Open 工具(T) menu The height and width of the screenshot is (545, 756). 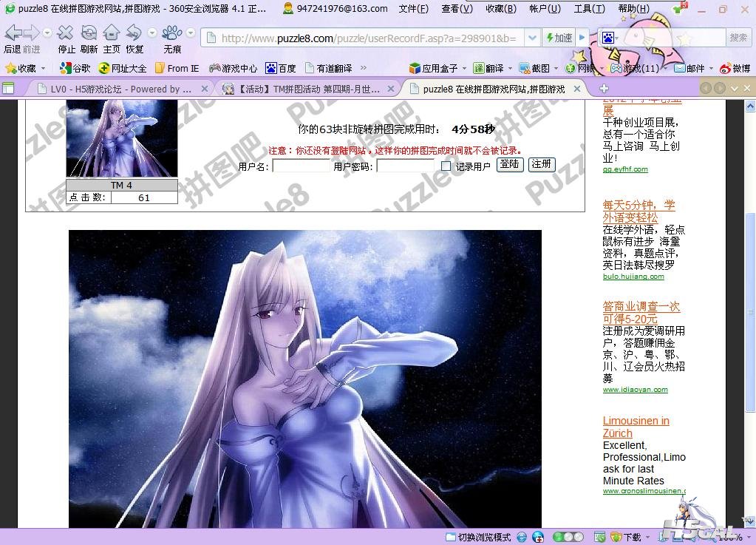(589, 9)
